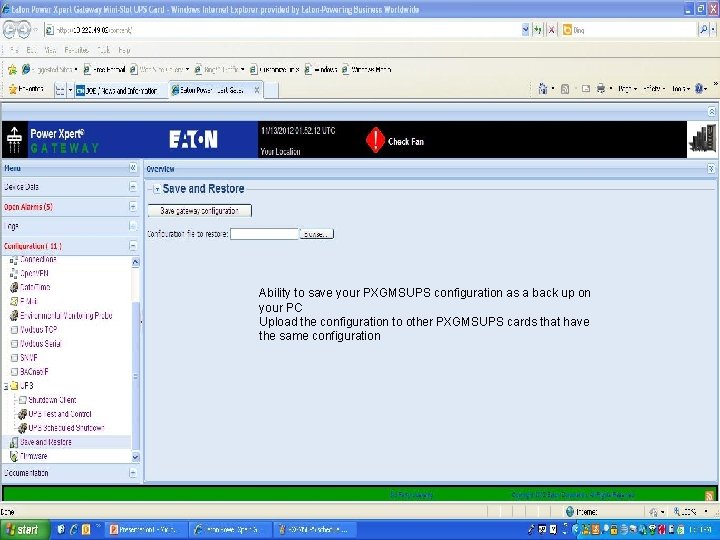The height and width of the screenshot is (540, 720).
Task: Open the PowerPoint taskbar item
Action: pyautogui.click(x=144, y=530)
